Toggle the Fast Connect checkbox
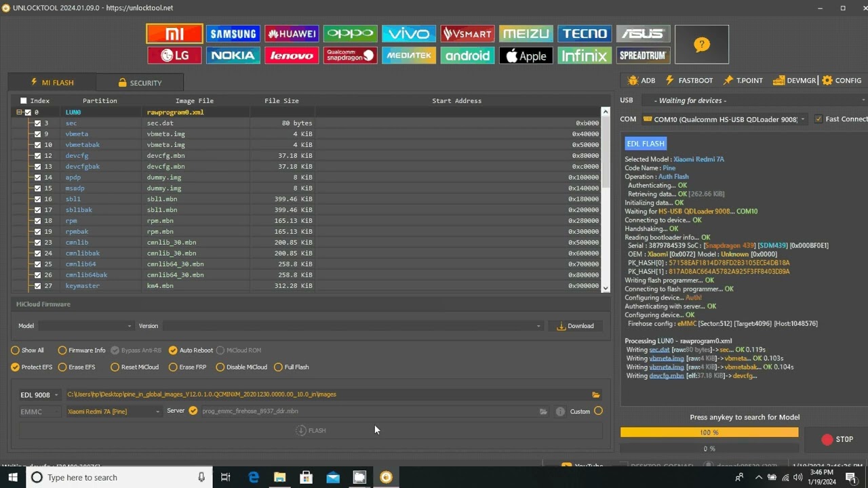The width and height of the screenshot is (868, 488). [x=818, y=119]
